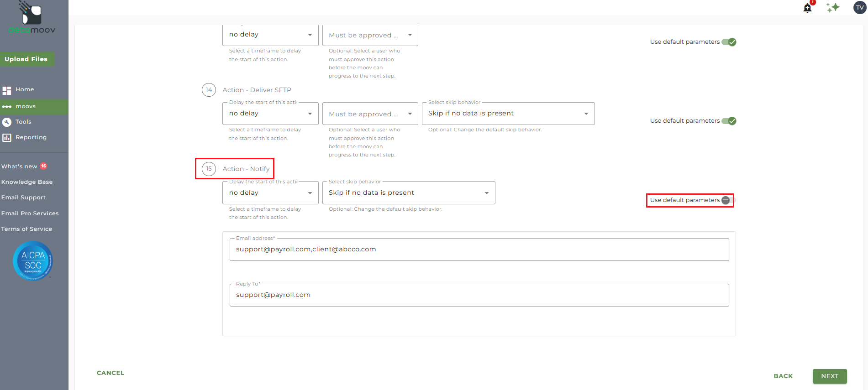Click the notification bell icon
This screenshot has width=868, height=390.
(807, 8)
